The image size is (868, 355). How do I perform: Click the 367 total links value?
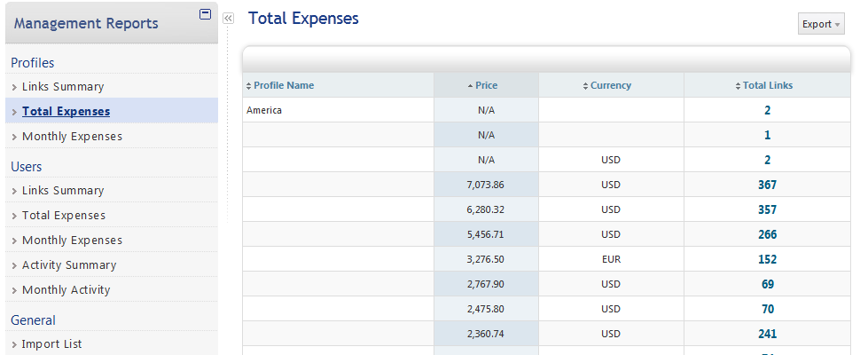(767, 185)
